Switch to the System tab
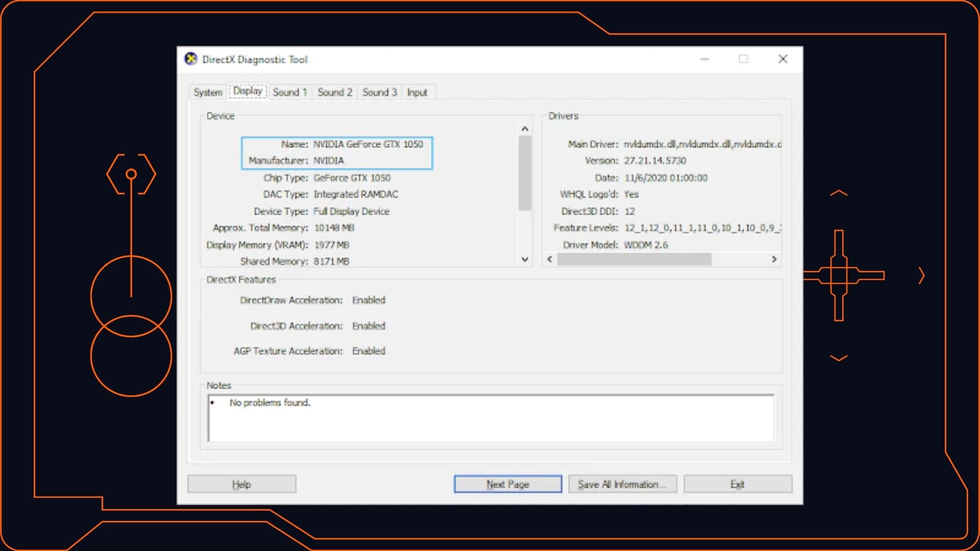The width and height of the screenshot is (980, 551). tap(208, 92)
